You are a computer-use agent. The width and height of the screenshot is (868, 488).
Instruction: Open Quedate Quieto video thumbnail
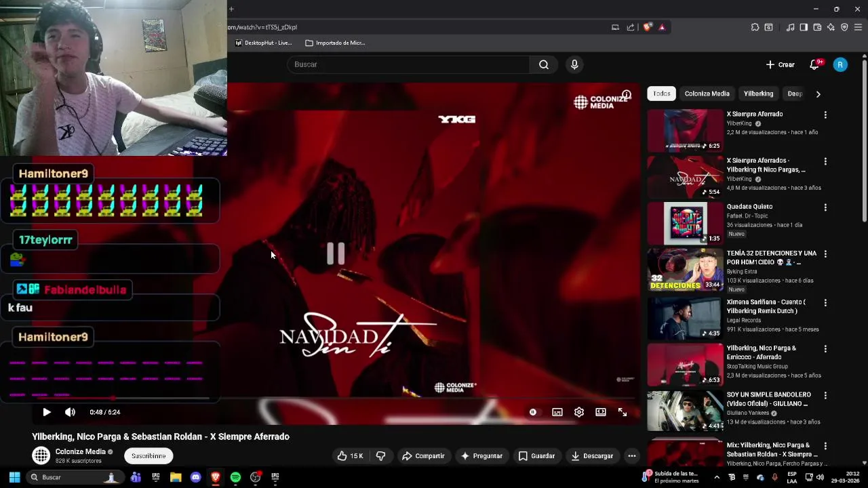685,223
